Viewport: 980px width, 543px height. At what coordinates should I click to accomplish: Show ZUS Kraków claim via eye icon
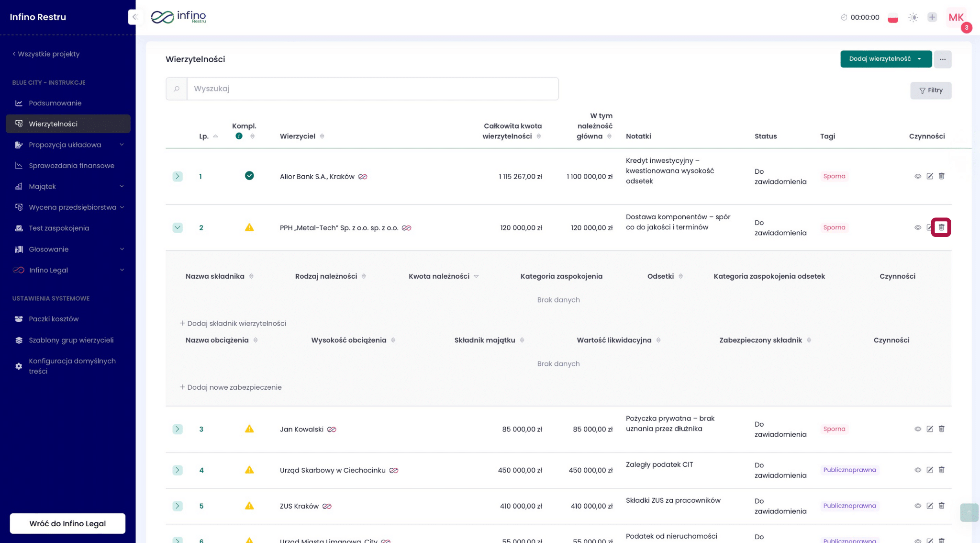[918, 506]
